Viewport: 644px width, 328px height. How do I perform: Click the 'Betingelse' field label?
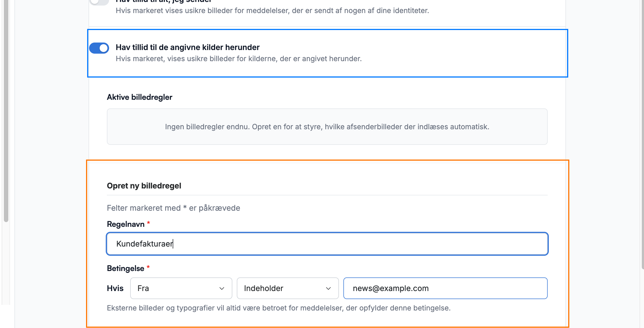coord(125,268)
